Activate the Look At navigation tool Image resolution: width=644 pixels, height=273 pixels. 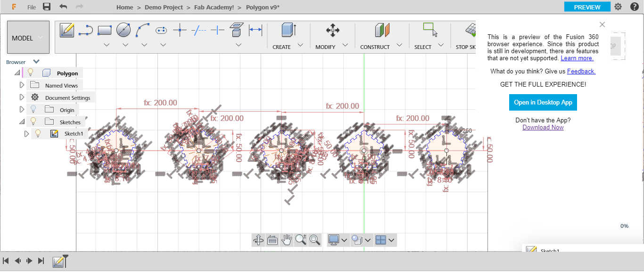point(272,240)
